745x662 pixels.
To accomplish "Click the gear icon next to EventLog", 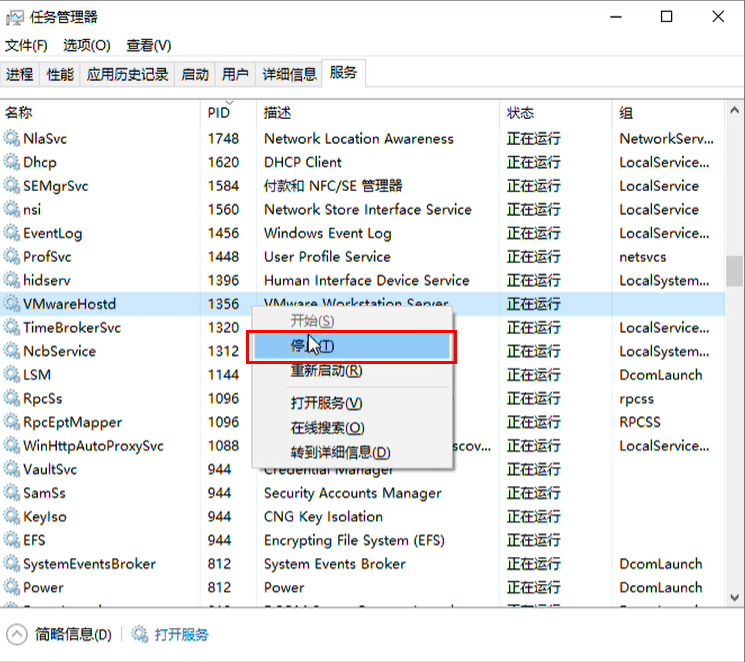I will 12,233.
